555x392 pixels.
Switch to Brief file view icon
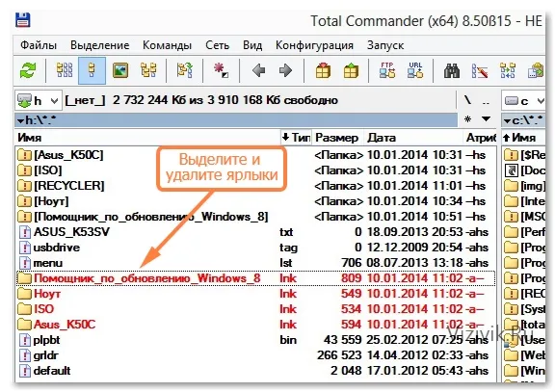pos(65,70)
